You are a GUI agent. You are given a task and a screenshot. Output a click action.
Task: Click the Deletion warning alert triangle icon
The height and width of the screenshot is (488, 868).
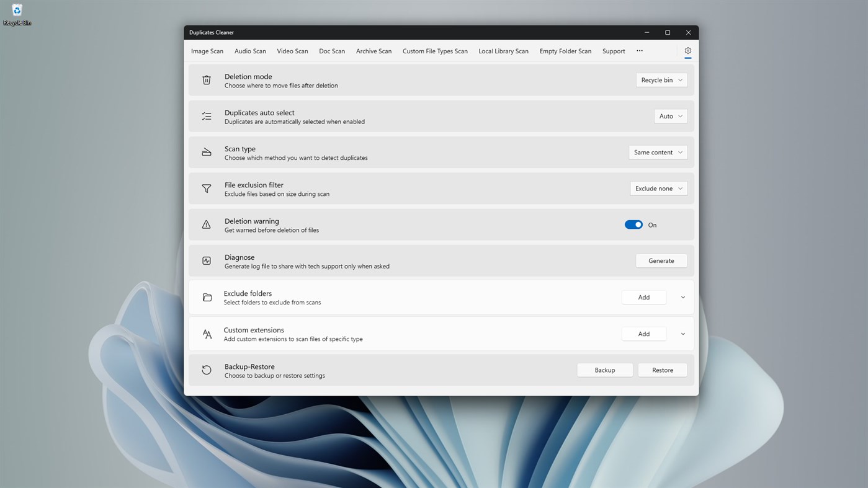(207, 224)
